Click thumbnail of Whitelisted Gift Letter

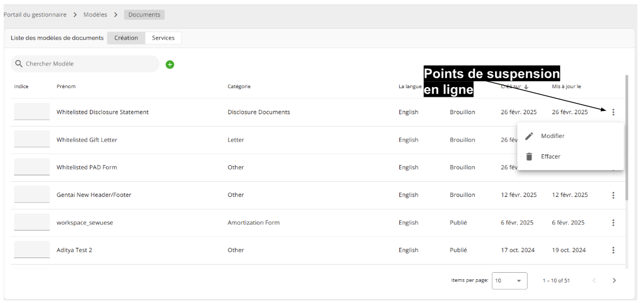tap(32, 139)
